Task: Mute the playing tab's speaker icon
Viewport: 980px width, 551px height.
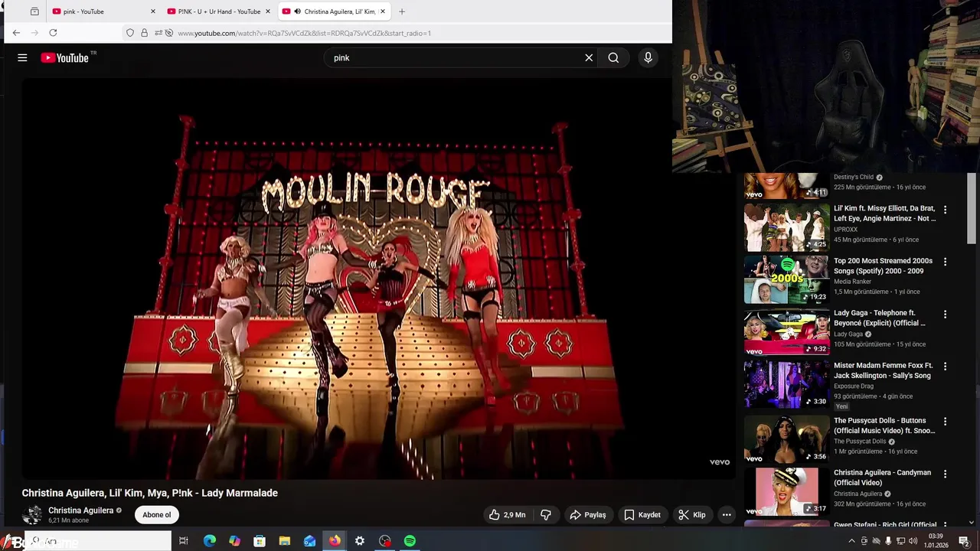Action: coord(297,11)
